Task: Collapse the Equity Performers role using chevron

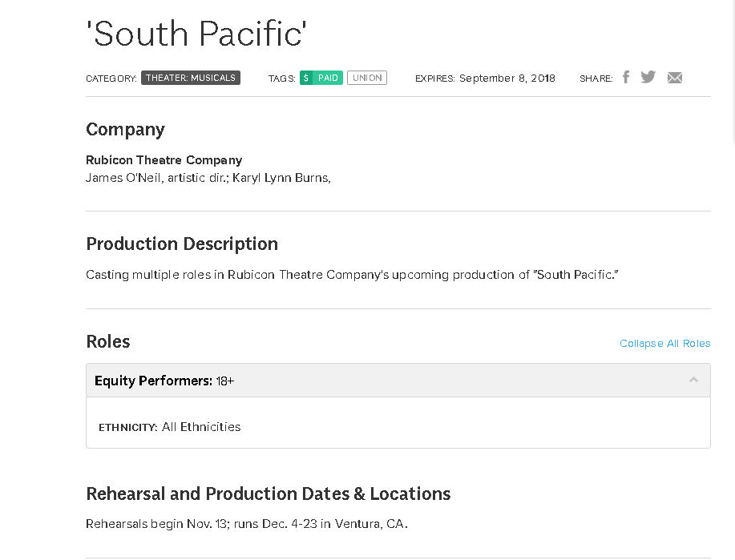Action: pyautogui.click(x=693, y=380)
